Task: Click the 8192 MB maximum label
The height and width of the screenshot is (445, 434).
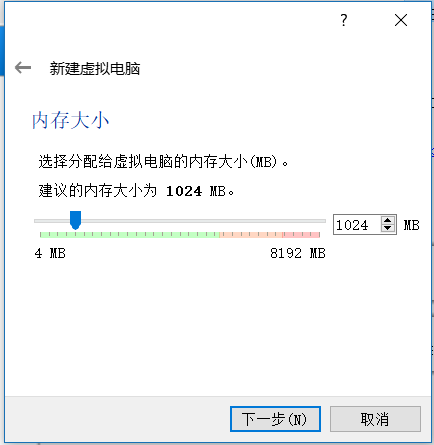Action: [298, 253]
